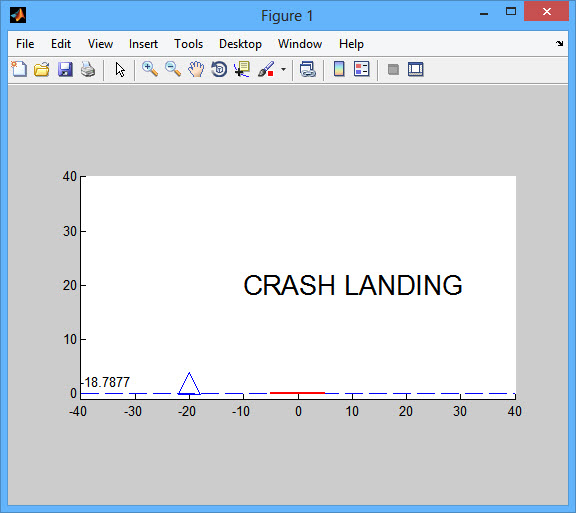This screenshot has height=513, width=576.
Task: Enable the Pan hand tool
Action: tap(196, 69)
